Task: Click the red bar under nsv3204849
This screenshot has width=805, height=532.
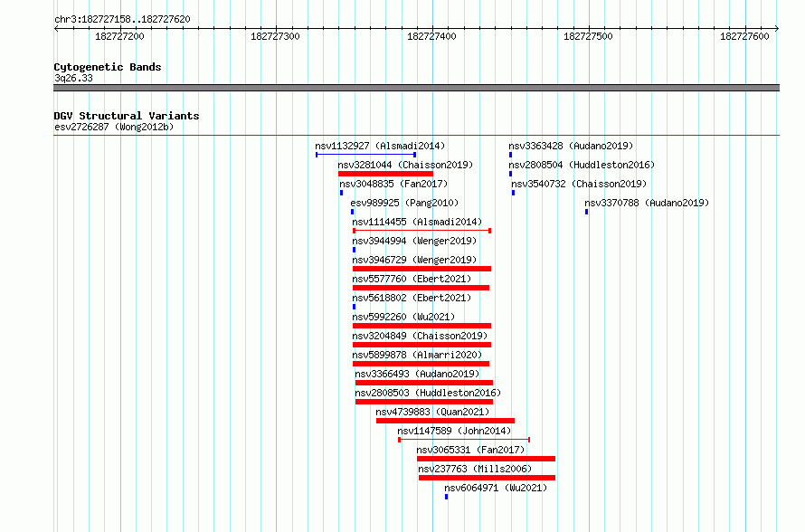Action: pos(422,345)
